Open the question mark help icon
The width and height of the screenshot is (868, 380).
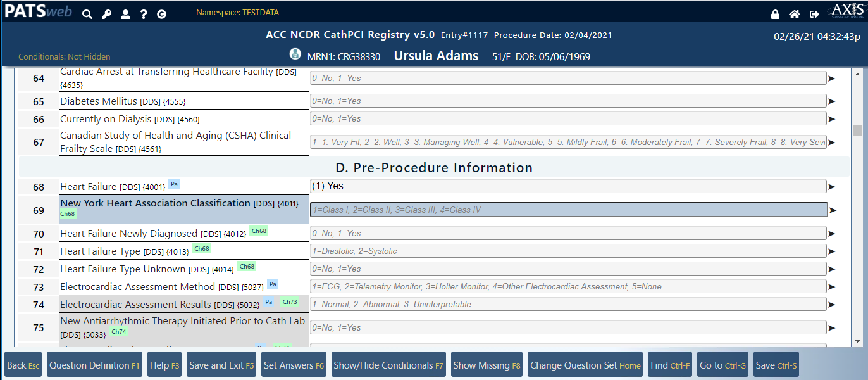coord(144,14)
